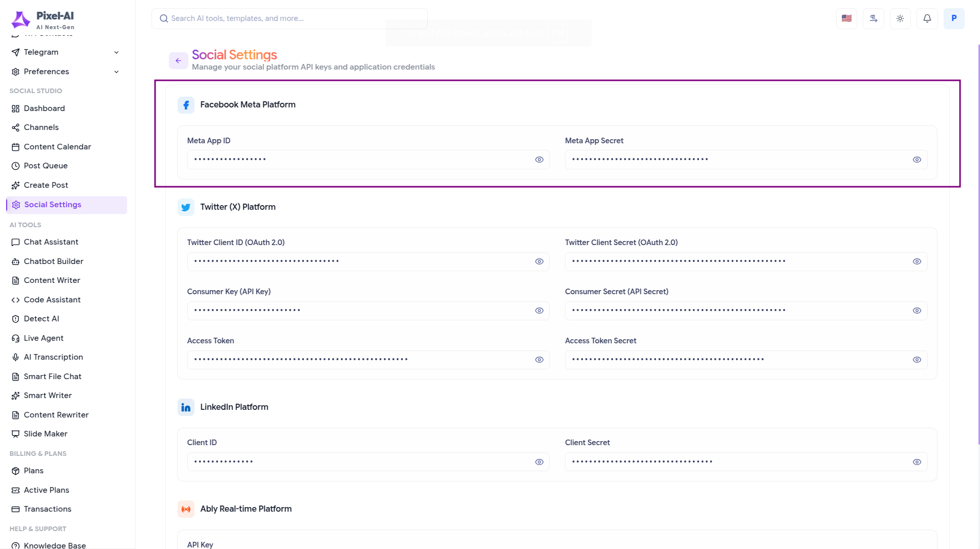Open the Content Calendar
Viewport: 980px width, 549px height.
tap(67, 147)
